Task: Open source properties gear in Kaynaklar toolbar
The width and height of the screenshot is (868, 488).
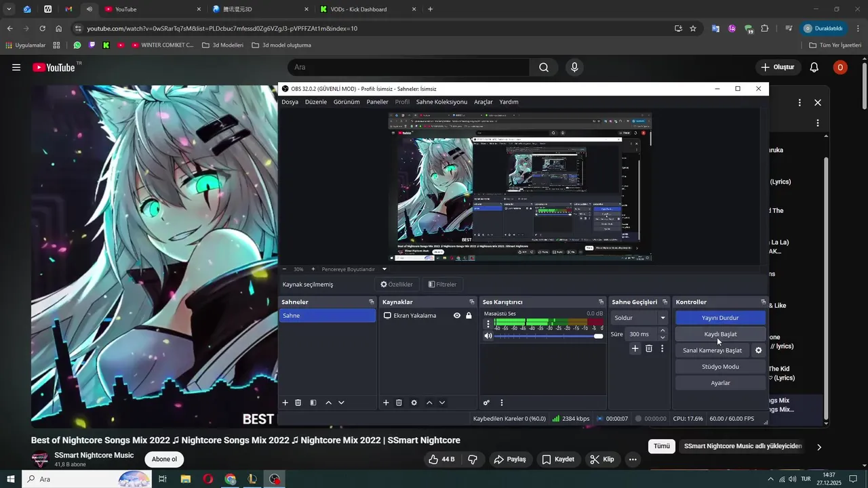Action: click(414, 403)
